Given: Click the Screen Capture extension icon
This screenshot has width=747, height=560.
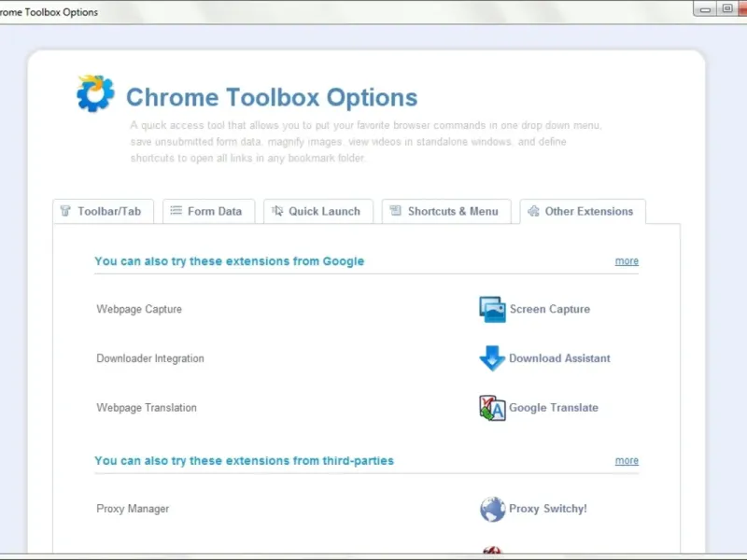Looking at the screenshot, I should [492, 309].
